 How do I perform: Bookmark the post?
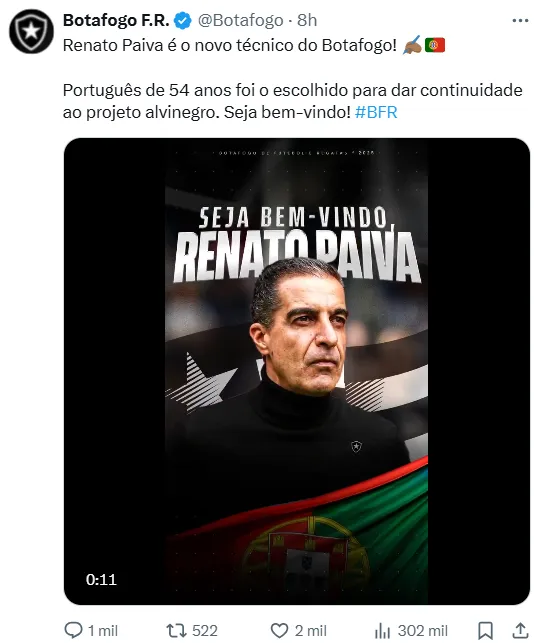point(486,630)
